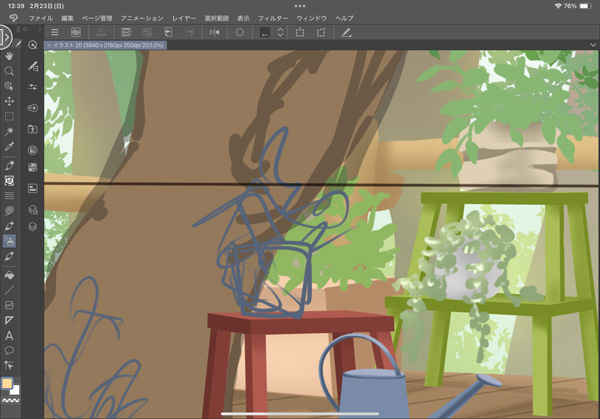
Task: Open the up-down stepper beside the drawing color
Action: [x=281, y=32]
